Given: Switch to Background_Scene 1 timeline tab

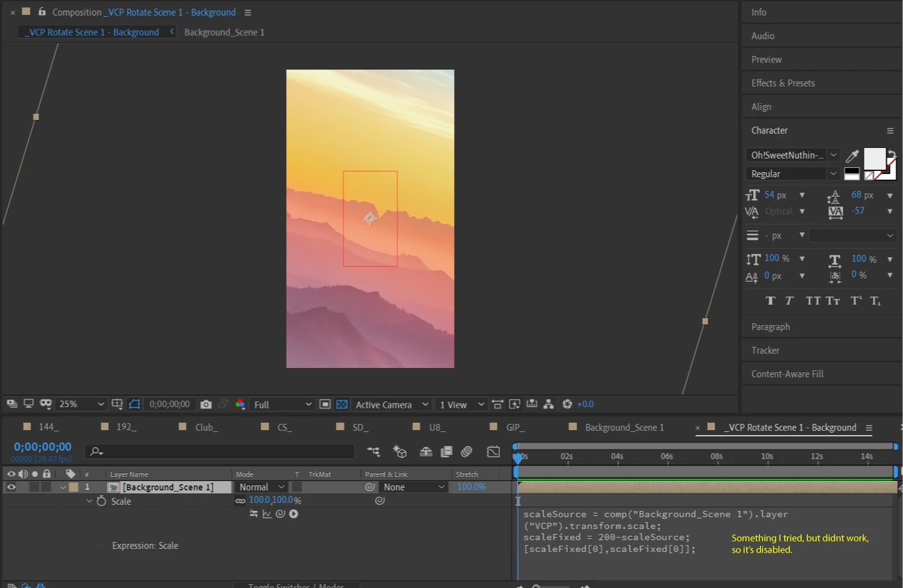Looking at the screenshot, I should (624, 428).
